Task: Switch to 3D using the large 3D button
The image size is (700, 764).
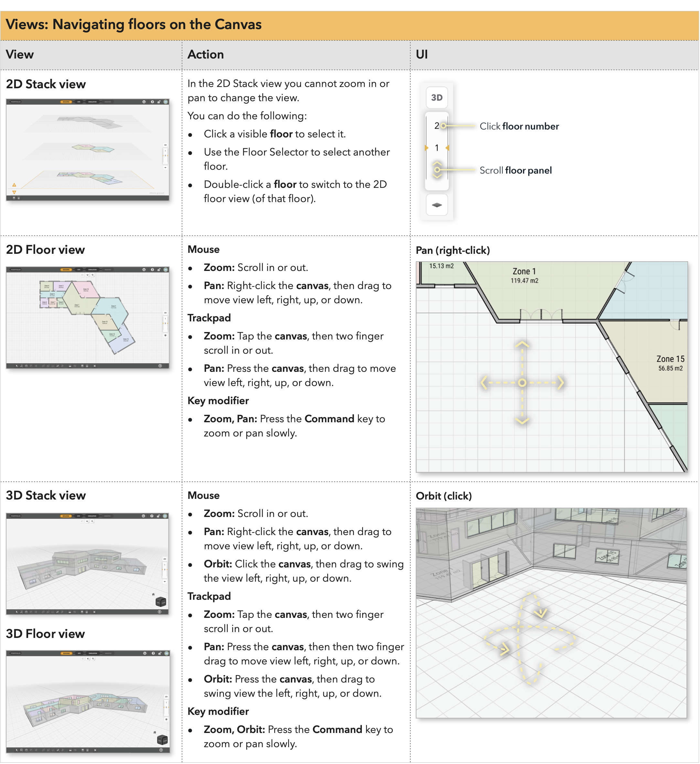Action: pos(436,98)
